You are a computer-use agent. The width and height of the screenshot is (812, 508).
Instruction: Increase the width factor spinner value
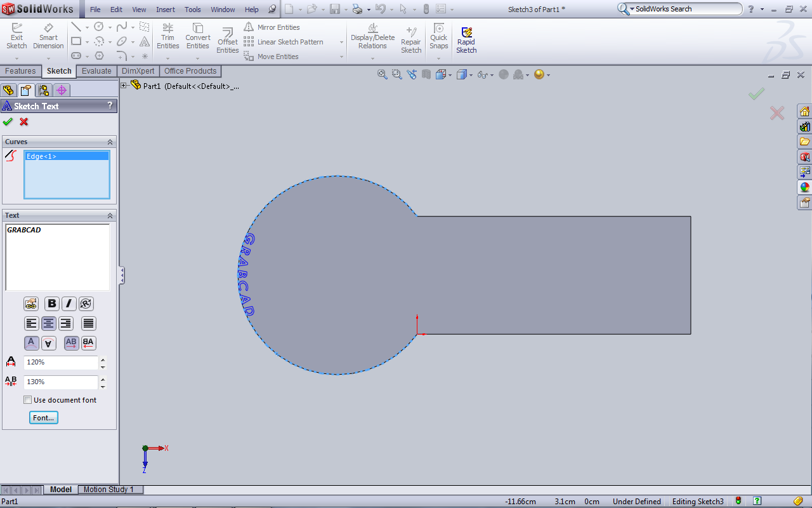(x=103, y=359)
